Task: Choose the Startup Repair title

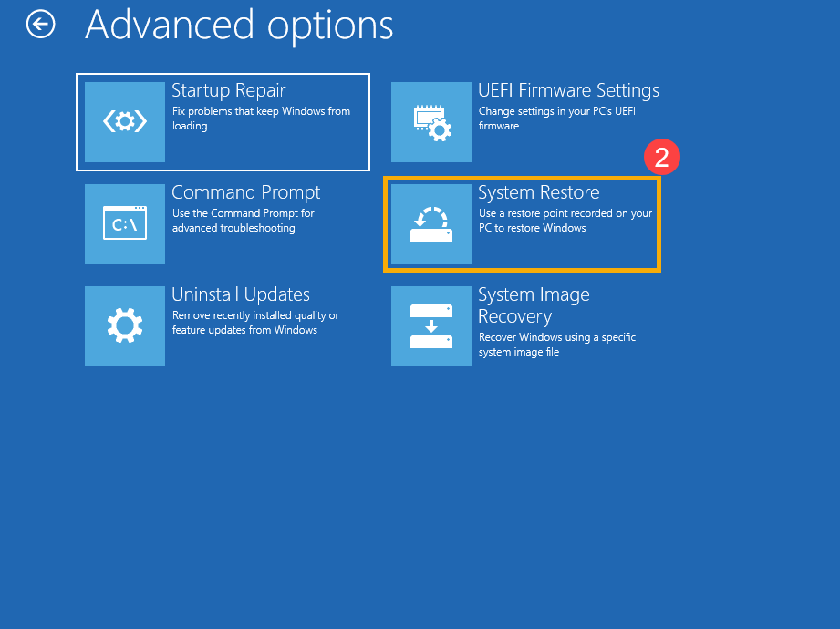Action: [x=229, y=90]
